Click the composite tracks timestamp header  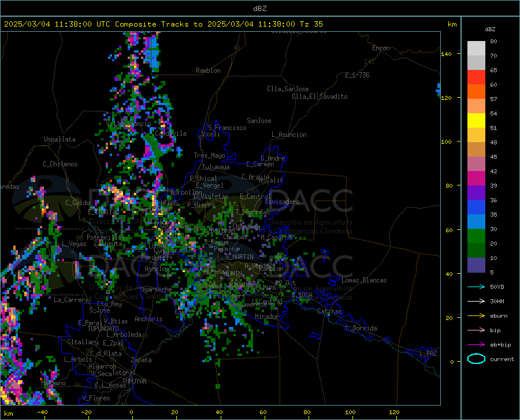pyautogui.click(x=163, y=24)
